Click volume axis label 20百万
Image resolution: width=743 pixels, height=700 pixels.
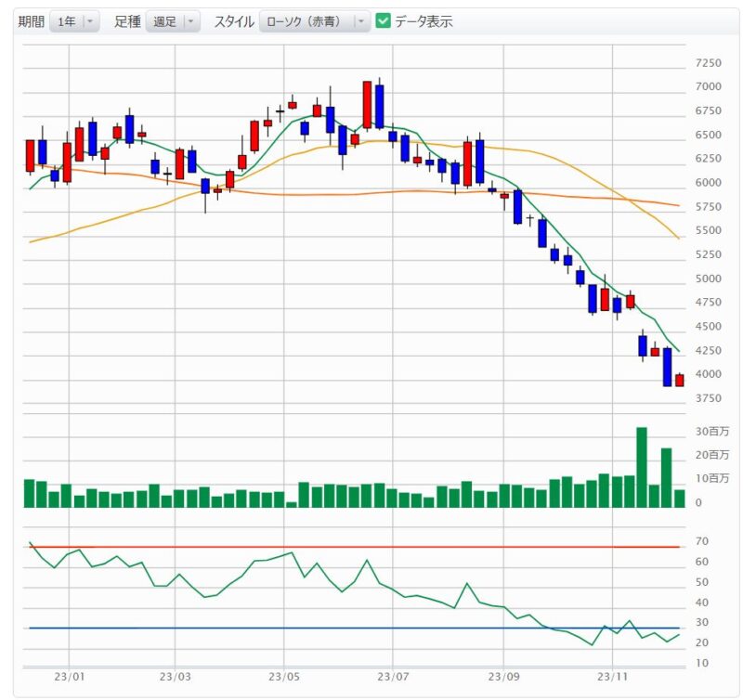(712, 455)
